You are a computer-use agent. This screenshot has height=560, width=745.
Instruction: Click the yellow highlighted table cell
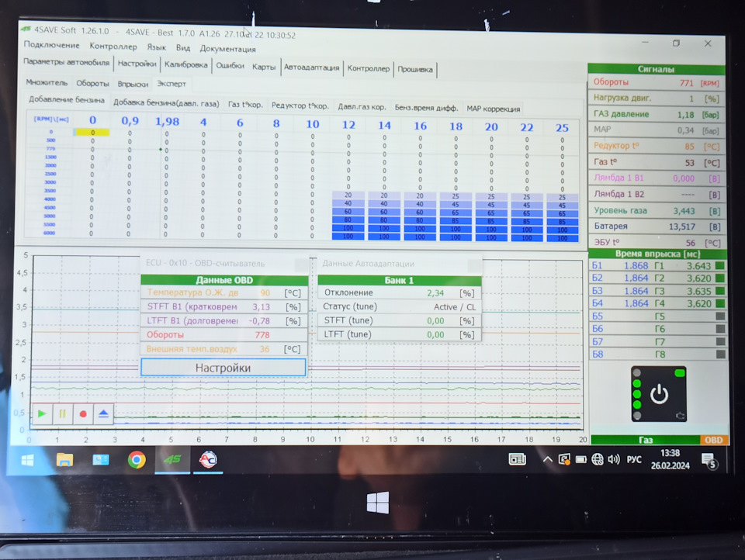(x=92, y=133)
